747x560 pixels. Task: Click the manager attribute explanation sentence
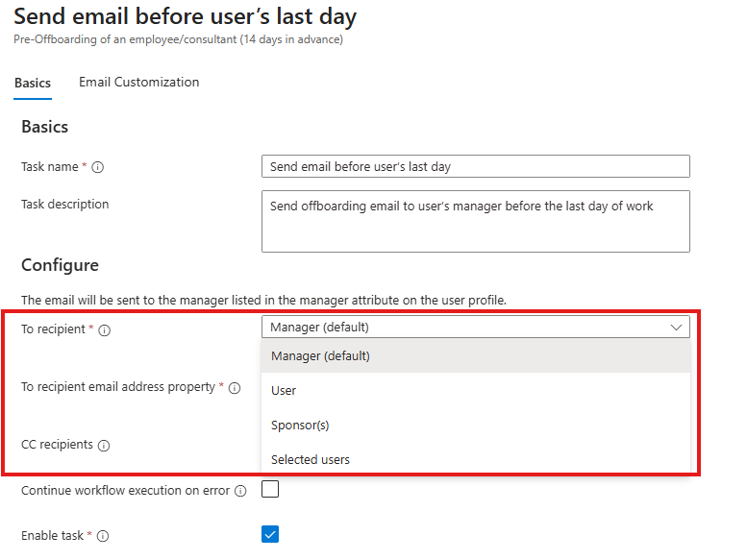point(263,301)
